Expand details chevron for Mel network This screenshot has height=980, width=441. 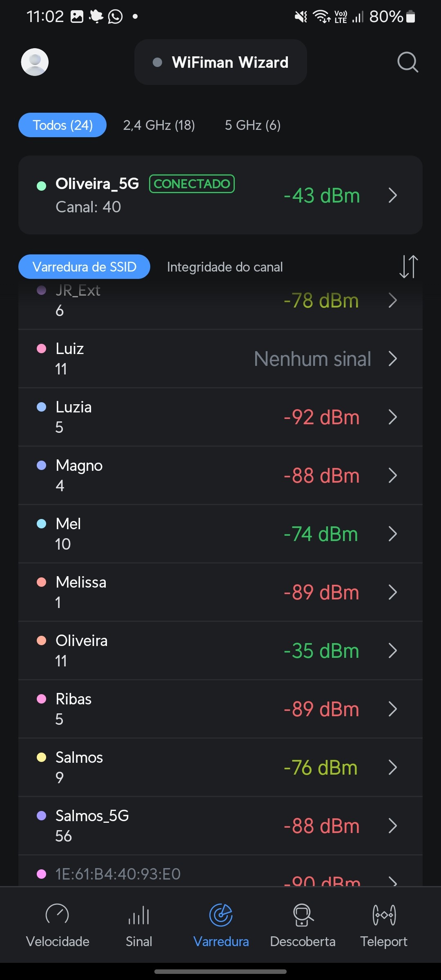pyautogui.click(x=393, y=534)
